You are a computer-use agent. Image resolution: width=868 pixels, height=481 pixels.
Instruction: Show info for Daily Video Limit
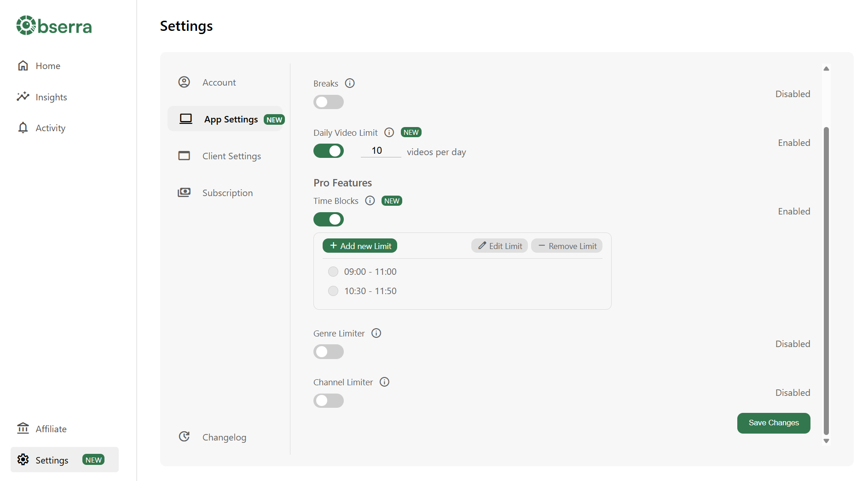click(x=389, y=133)
